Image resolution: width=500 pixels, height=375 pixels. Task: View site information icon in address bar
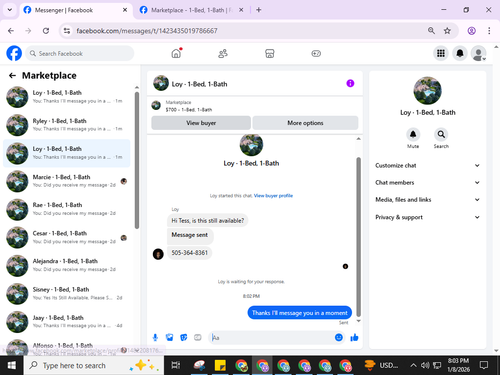[67, 31]
